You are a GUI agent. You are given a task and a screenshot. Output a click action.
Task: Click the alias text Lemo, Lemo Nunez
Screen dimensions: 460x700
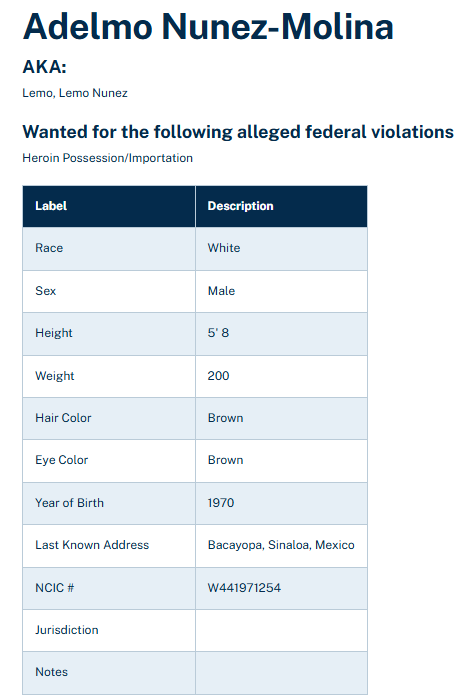coord(75,93)
